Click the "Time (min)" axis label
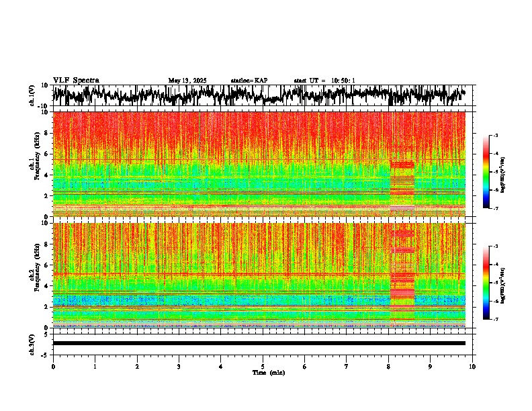 pyautogui.click(x=269, y=373)
